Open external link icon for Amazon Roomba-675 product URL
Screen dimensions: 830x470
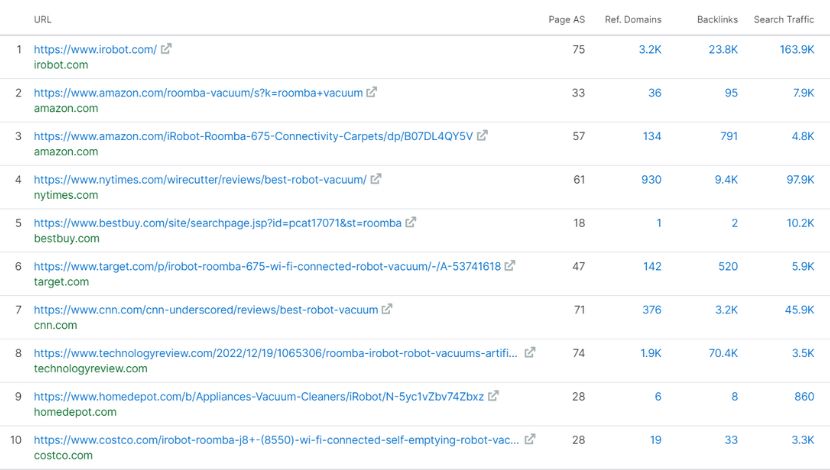(483, 136)
